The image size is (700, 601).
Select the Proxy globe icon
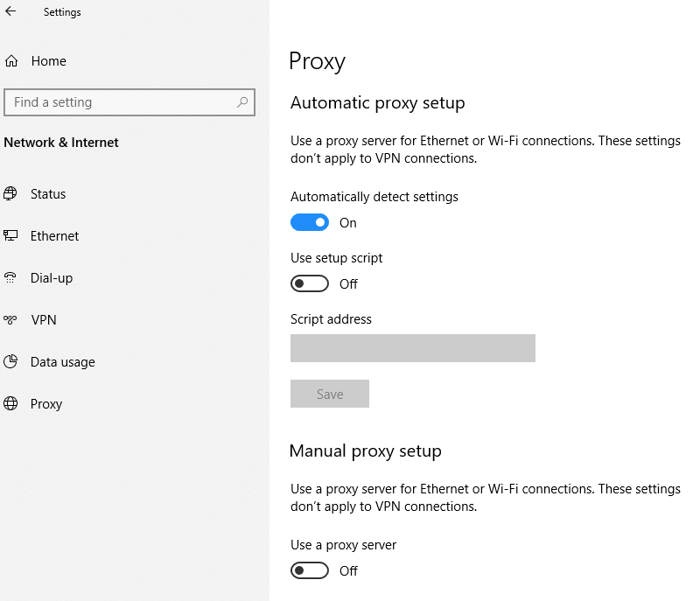point(10,403)
